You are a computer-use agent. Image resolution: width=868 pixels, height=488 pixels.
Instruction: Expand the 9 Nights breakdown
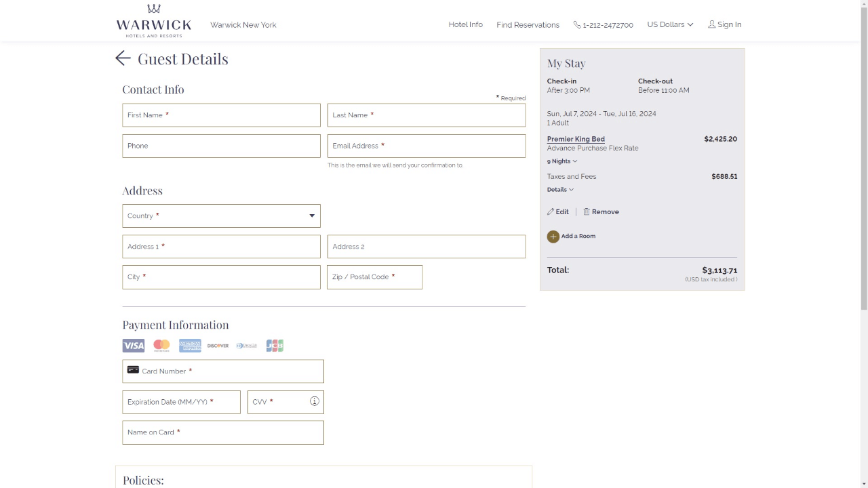click(x=562, y=161)
